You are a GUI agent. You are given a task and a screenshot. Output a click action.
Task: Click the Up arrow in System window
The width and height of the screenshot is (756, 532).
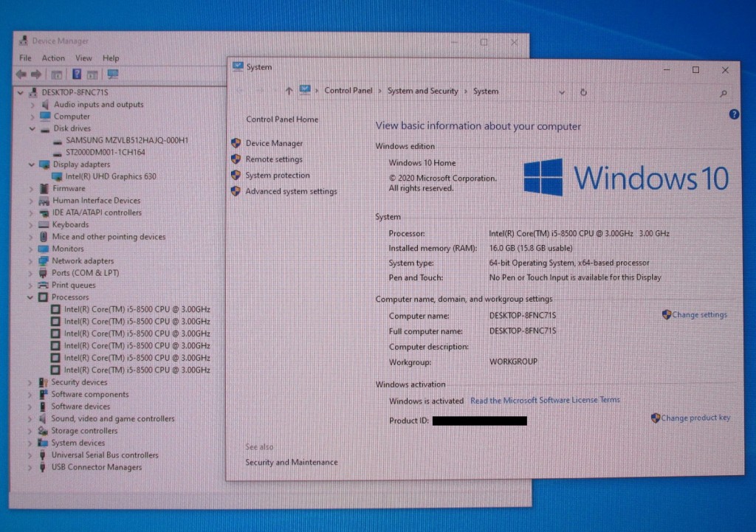pyautogui.click(x=289, y=91)
